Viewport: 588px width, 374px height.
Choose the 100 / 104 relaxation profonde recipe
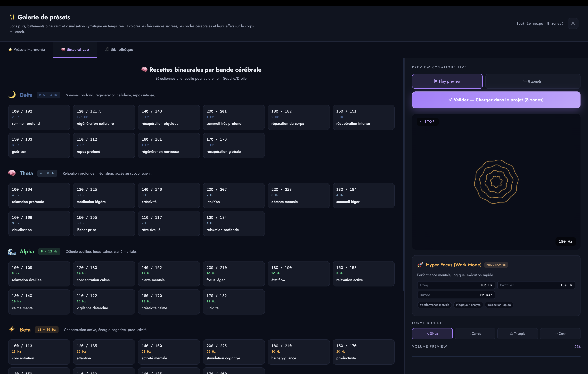[39, 196]
